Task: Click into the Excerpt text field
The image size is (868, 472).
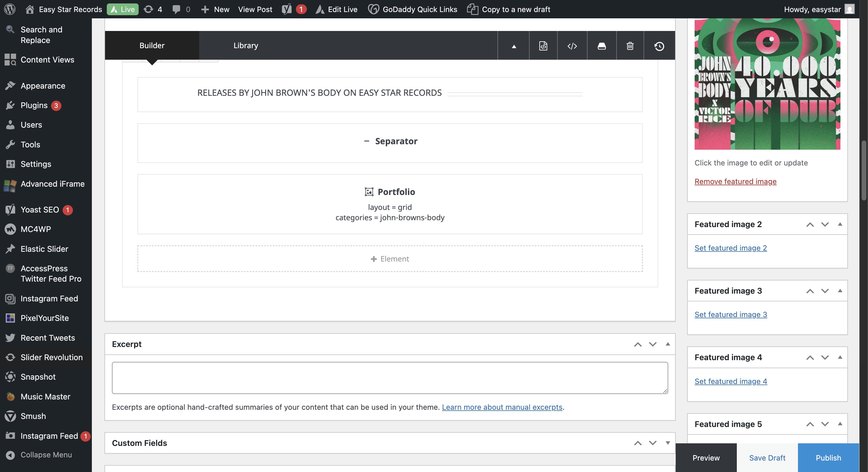Action: click(x=390, y=377)
